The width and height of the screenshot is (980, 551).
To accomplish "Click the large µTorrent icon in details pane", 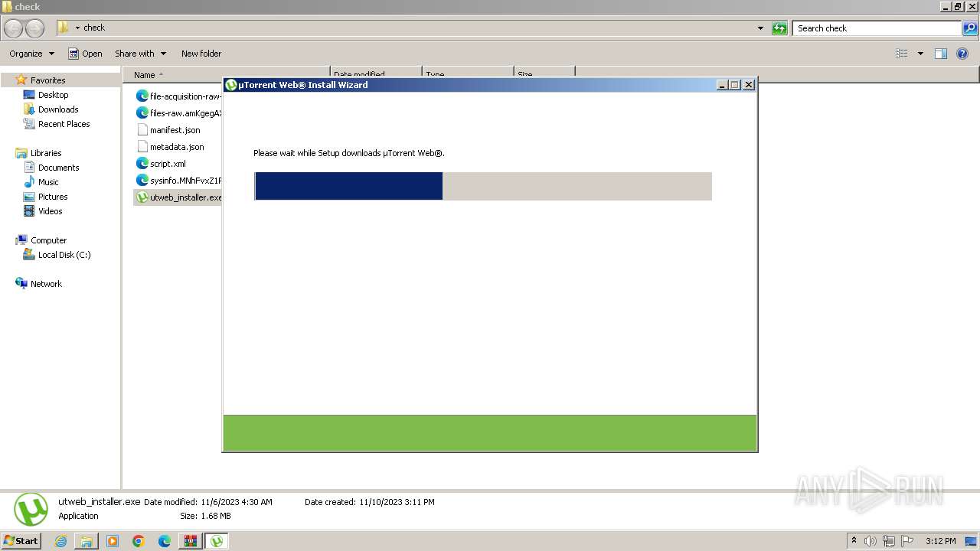I will (31, 509).
